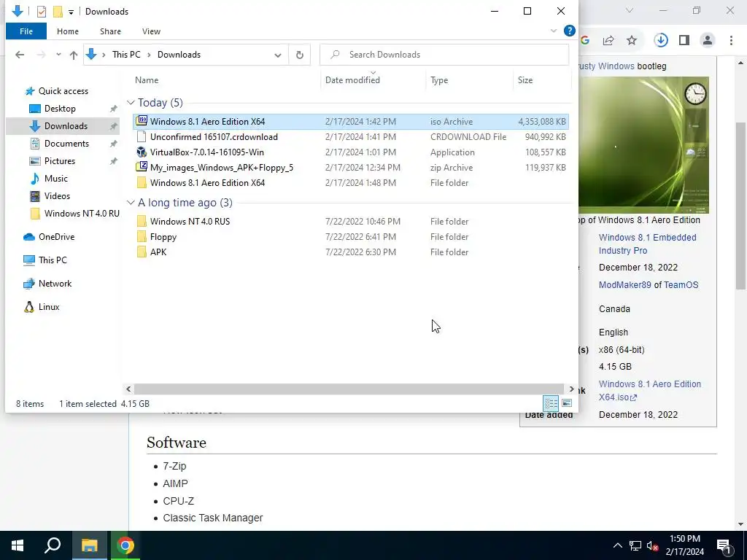Toggle Chrome side panel icon
Image resolution: width=747 pixels, height=560 pixels.
[684, 41]
